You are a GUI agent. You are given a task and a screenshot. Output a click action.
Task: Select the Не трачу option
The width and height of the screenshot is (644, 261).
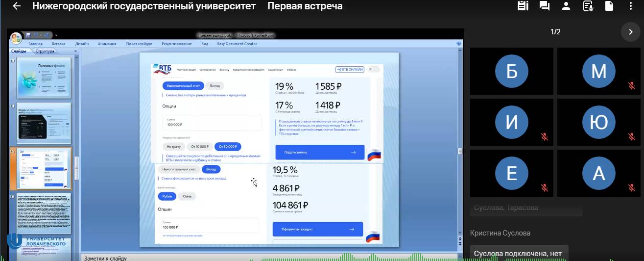click(x=173, y=146)
